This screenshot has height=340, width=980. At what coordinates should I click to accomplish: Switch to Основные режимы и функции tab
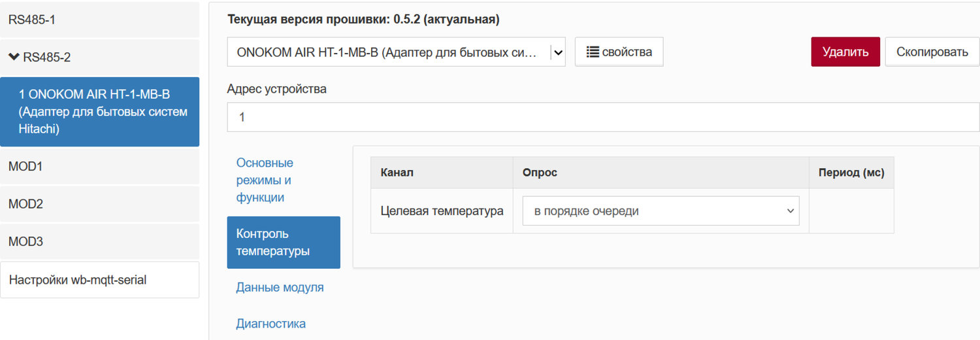(283, 180)
